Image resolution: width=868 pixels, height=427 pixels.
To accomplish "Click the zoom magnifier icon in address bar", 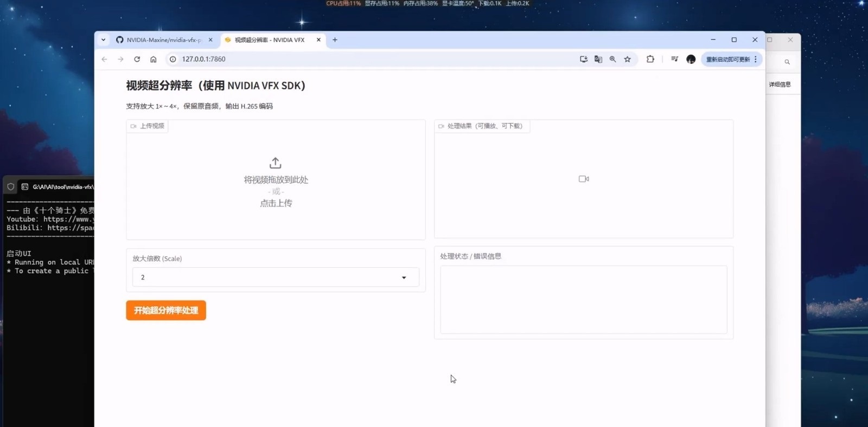I will coord(612,59).
